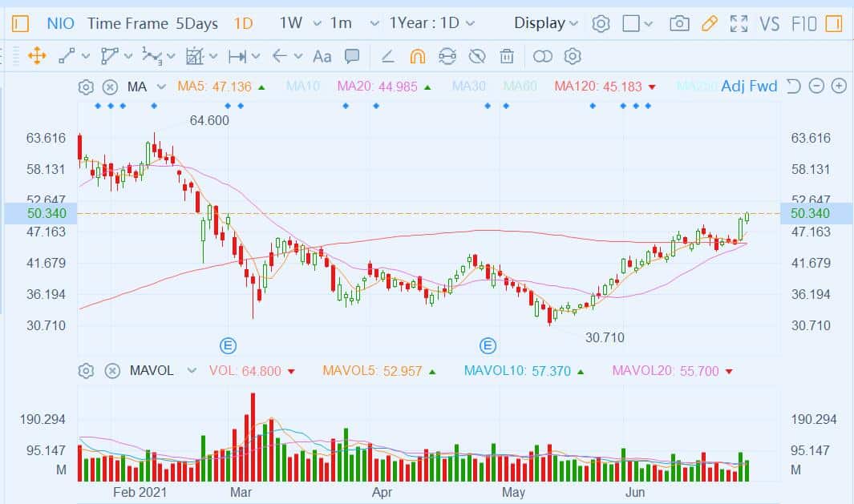Open the orange pencil drawing icon
This screenshot has width=854, height=504.
(709, 23)
